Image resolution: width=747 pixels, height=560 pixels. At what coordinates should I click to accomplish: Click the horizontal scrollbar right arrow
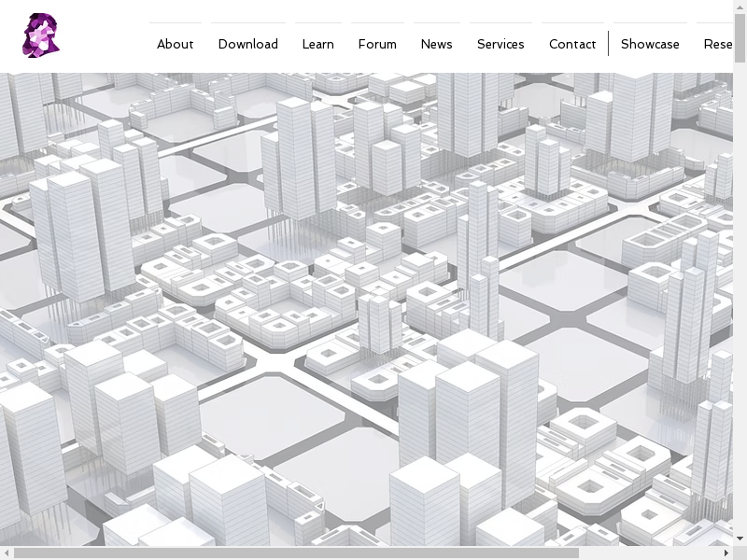click(x=726, y=553)
